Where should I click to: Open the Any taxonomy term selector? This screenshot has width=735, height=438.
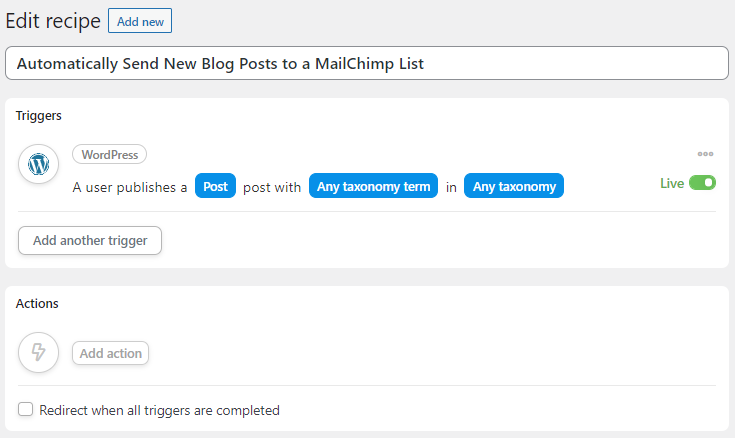[373, 186]
